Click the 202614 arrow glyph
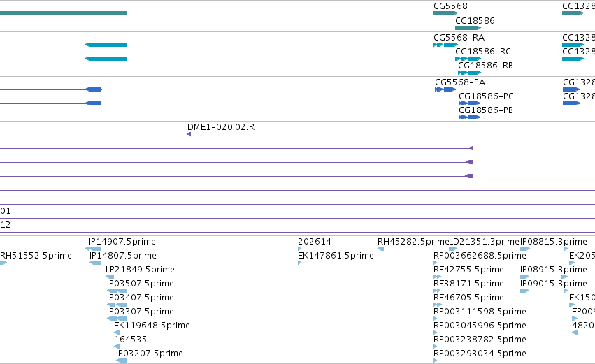The height and width of the screenshot is (364, 595). tap(300, 249)
